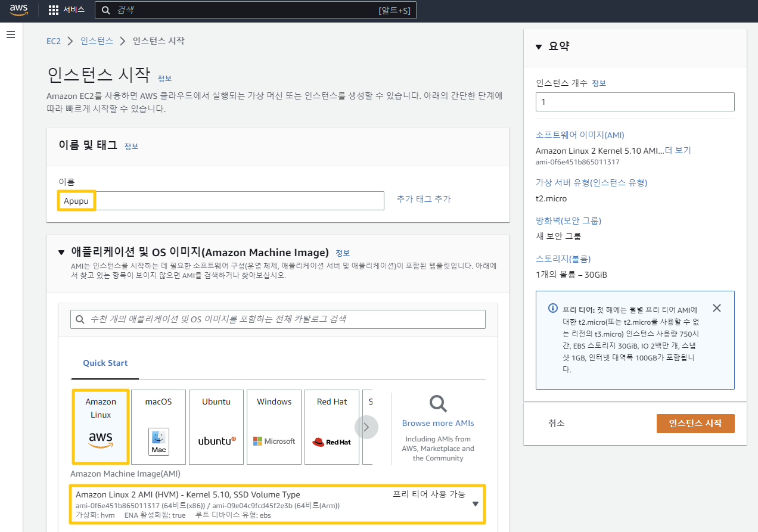Click the 새 보안 그룹 text

point(558,236)
